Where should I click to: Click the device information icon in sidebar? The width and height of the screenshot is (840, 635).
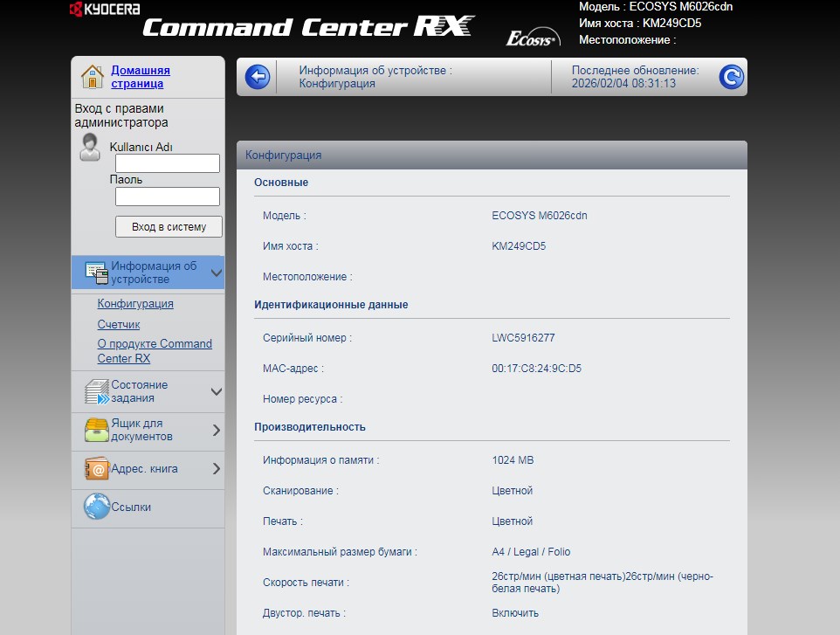point(96,273)
